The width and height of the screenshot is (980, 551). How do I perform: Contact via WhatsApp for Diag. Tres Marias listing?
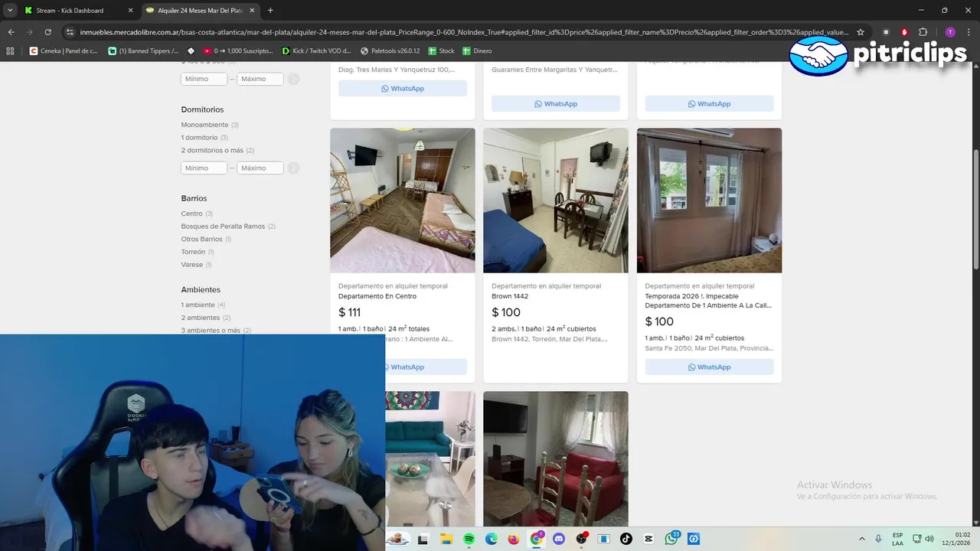coord(403,89)
